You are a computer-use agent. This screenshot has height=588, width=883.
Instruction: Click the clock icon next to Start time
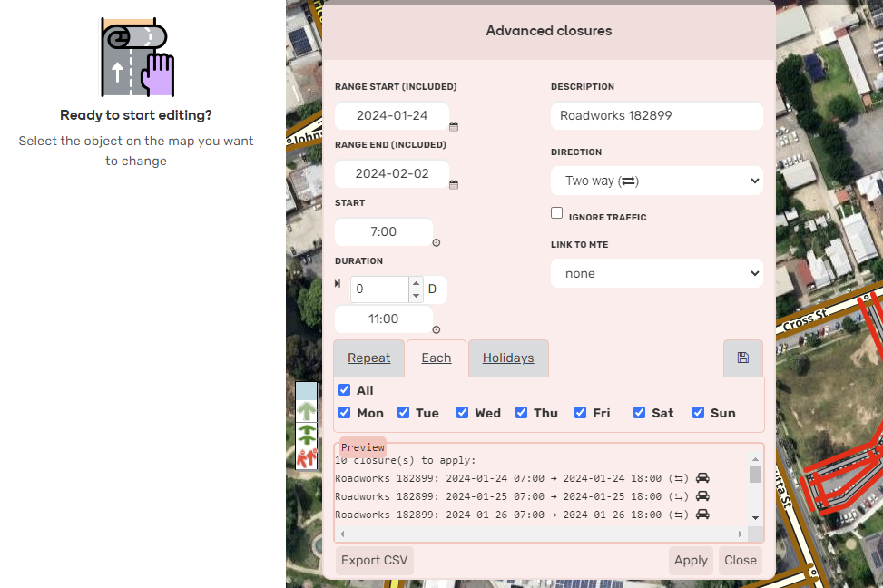(x=437, y=243)
